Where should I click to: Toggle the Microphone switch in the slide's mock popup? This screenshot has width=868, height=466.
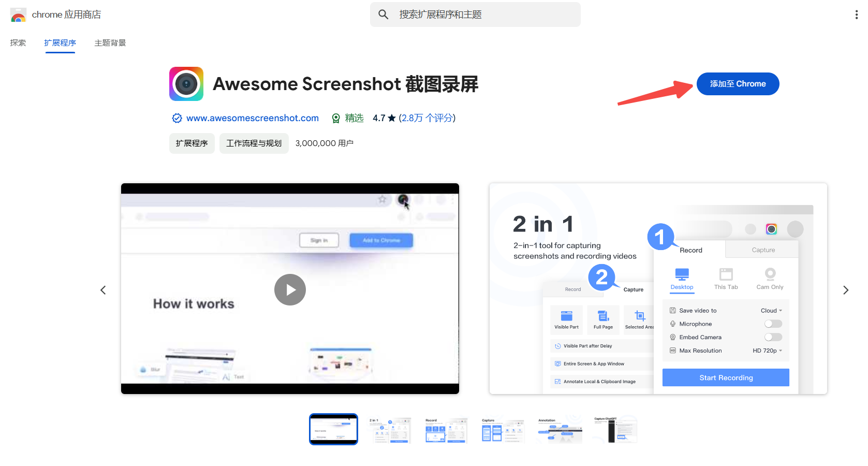773,324
